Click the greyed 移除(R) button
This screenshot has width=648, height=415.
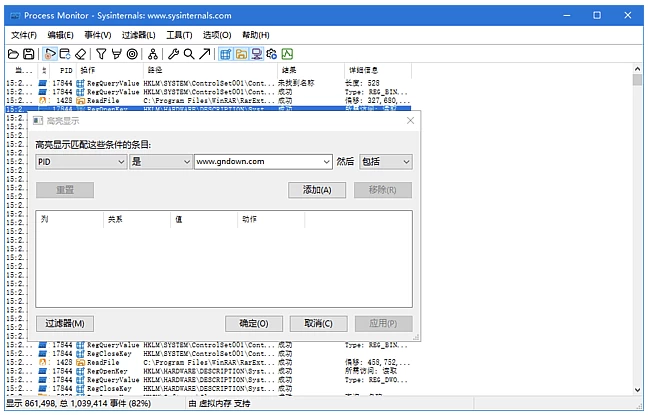[383, 190]
